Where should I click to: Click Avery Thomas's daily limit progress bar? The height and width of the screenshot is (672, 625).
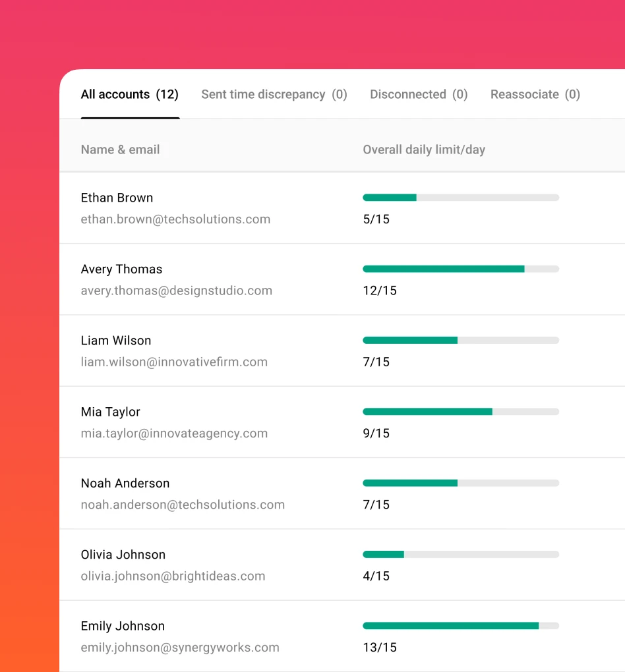coord(461,269)
